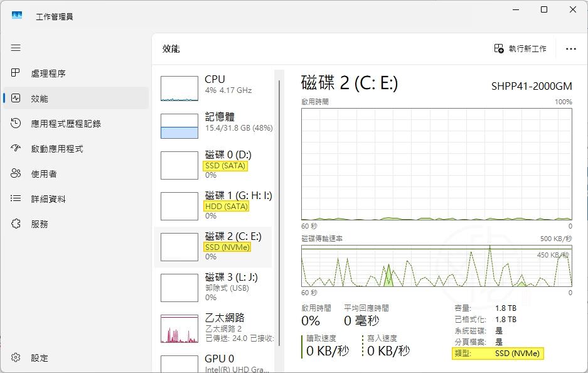Click the 磁碟 2 (C: E:) heading
This screenshot has height=373, width=588.
(x=349, y=83)
